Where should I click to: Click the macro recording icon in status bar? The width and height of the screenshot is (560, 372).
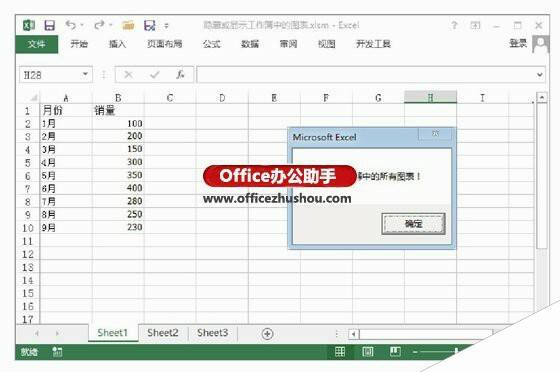click(57, 352)
